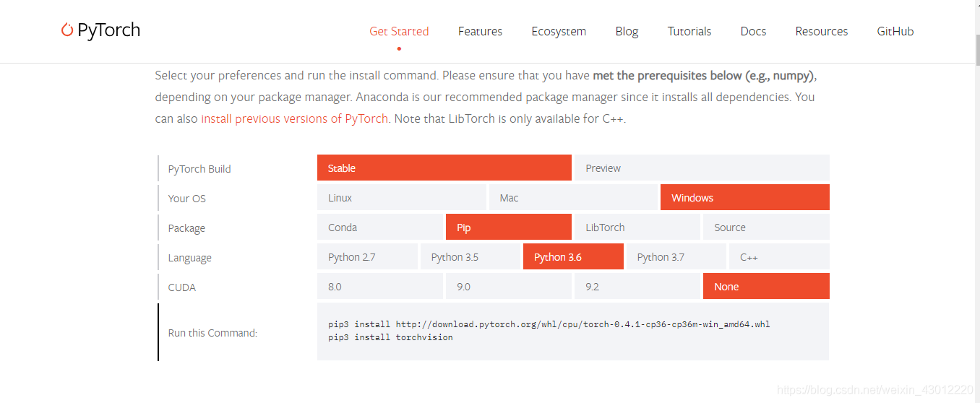Open the Get Started tab
The height and width of the screenshot is (403, 980).
tap(399, 31)
